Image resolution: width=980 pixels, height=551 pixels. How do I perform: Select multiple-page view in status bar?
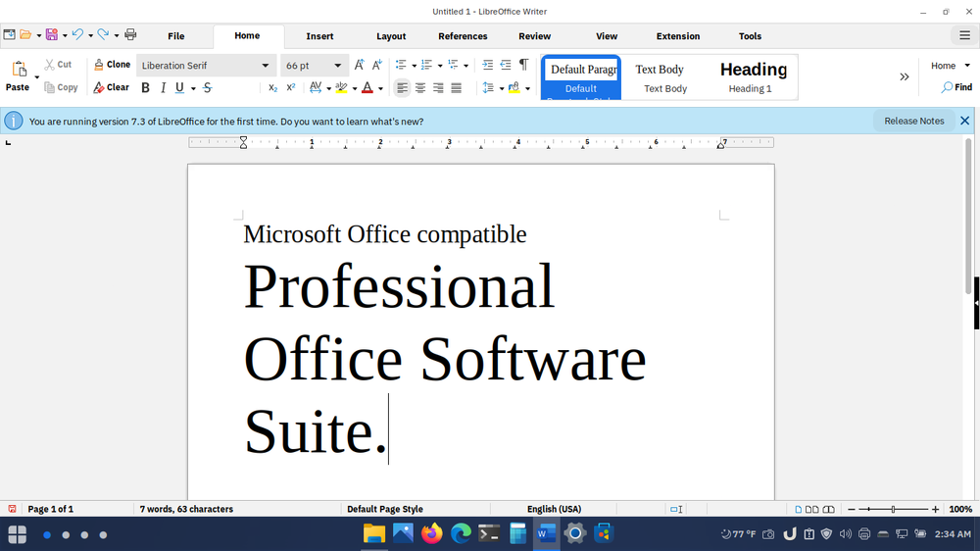coord(811,509)
